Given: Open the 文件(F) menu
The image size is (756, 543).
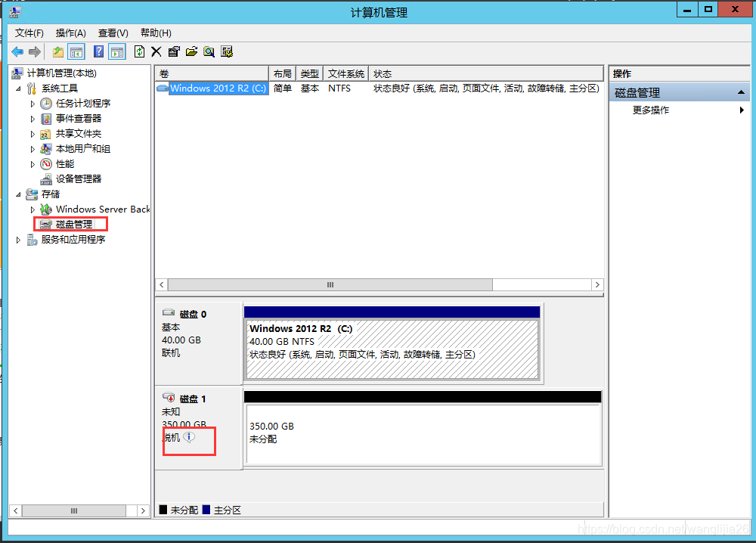Looking at the screenshot, I should [29, 33].
